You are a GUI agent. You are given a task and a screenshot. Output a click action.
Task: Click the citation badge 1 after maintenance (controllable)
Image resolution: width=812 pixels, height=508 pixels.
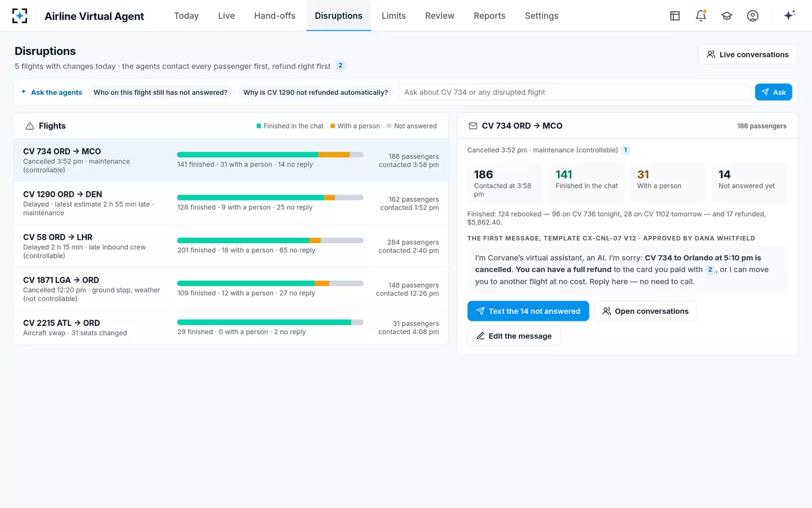click(x=625, y=150)
